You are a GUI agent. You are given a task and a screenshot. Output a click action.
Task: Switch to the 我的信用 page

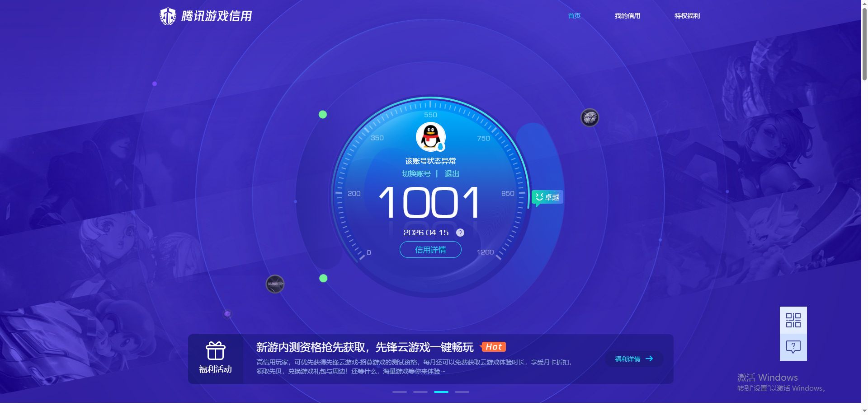627,16
